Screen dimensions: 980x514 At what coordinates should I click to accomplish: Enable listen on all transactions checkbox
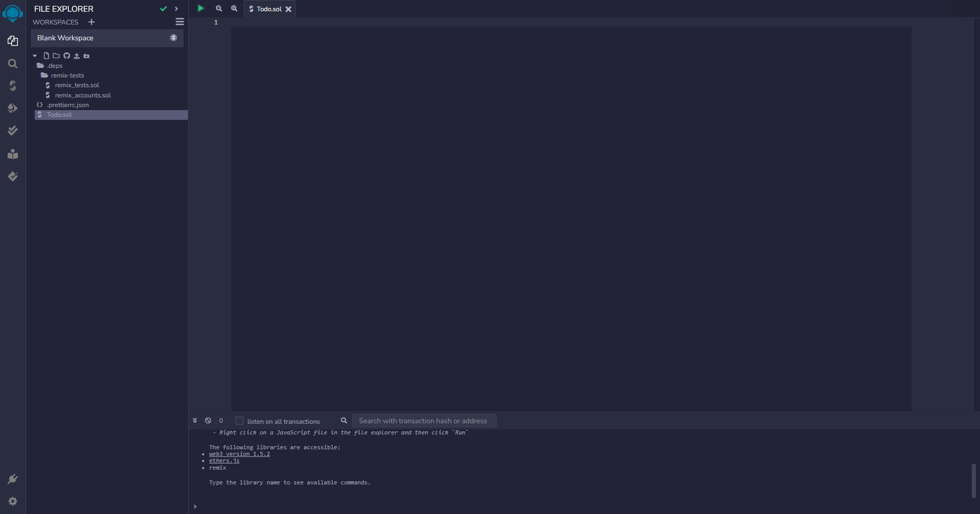coord(239,421)
